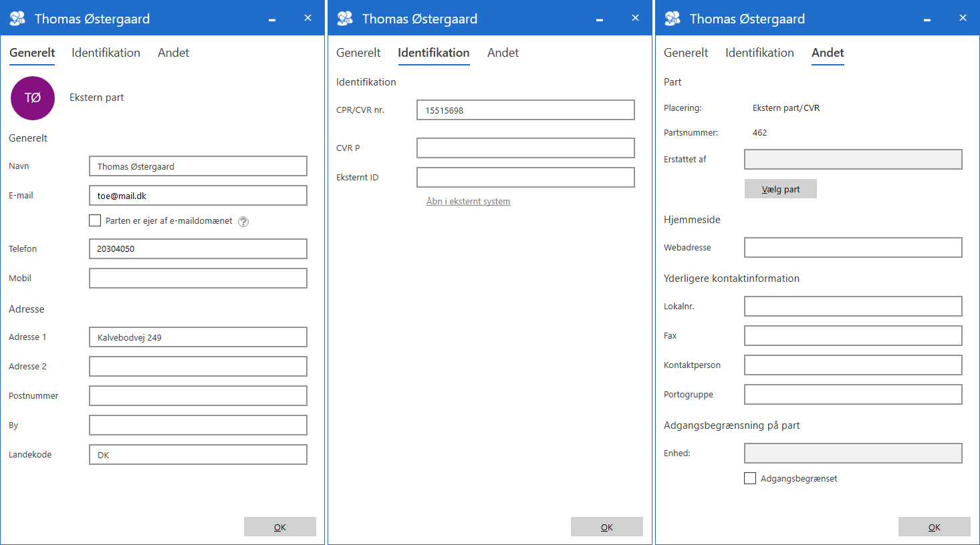The width and height of the screenshot is (980, 545).
Task: Close the left Thomas Østergaard window
Action: pos(308,18)
